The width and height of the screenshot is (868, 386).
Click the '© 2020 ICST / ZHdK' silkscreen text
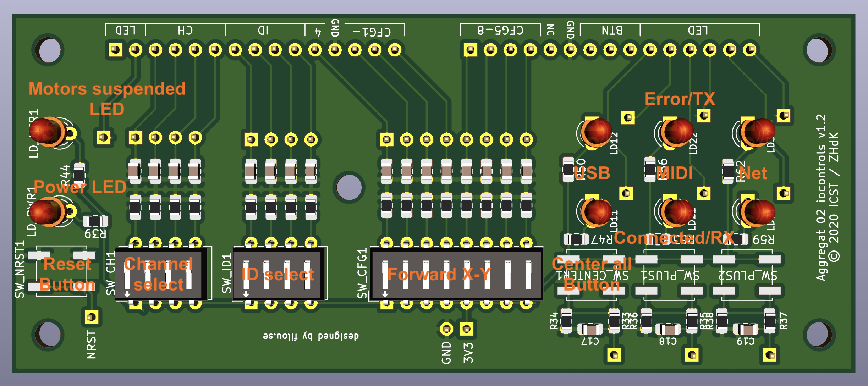[x=834, y=197]
